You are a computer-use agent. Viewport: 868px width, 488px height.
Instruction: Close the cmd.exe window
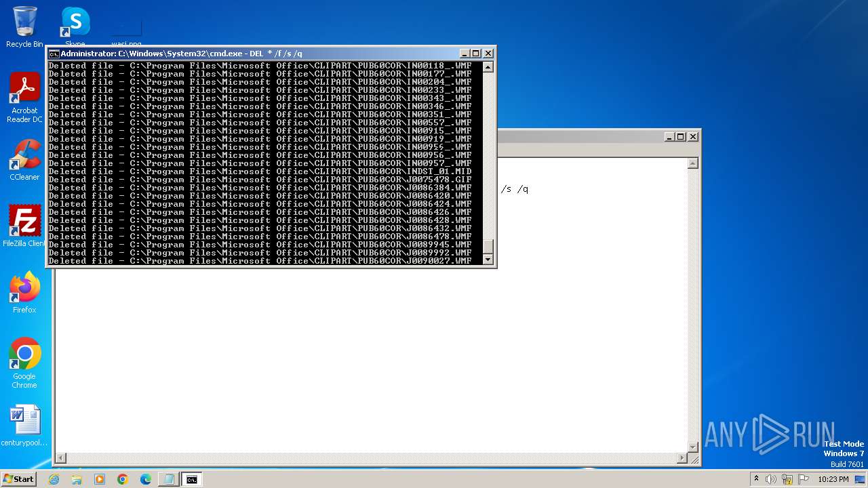(x=488, y=54)
